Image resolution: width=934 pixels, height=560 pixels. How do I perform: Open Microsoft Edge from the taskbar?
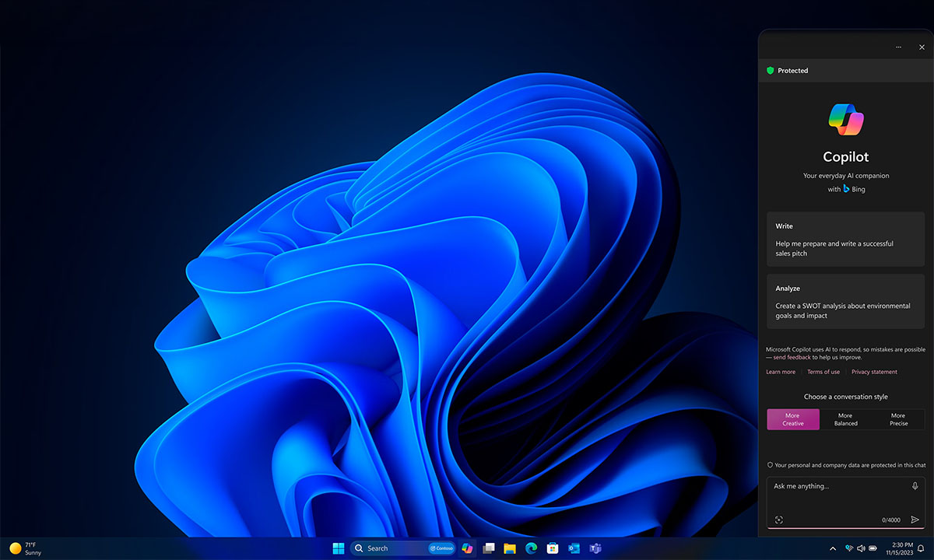532,548
